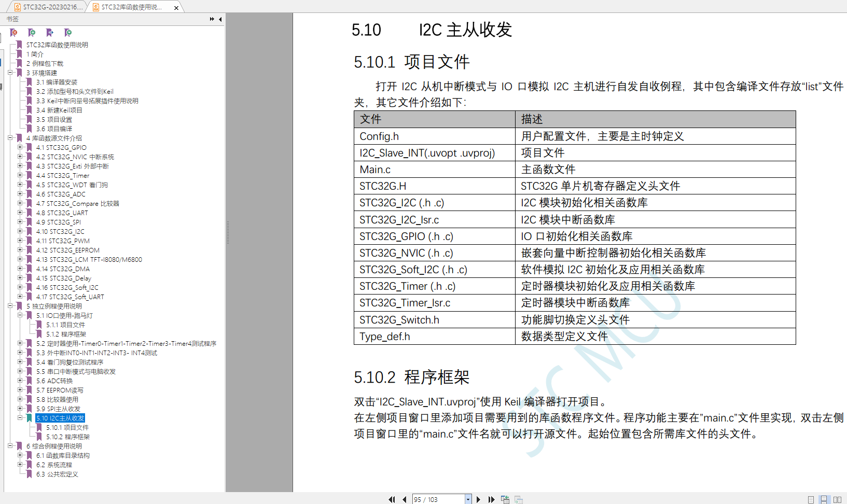847x504 pixels.
Task: Expand the 4.8 STC32G_UART bookmark
Action: click(x=20, y=213)
